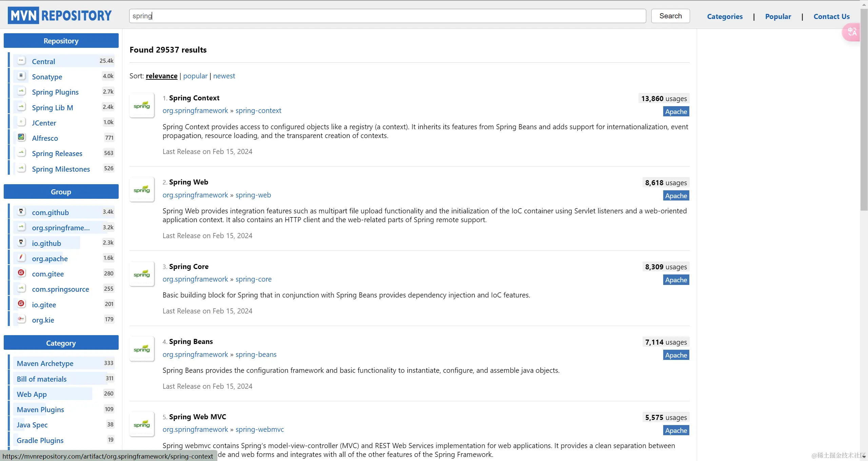Click the Central repository icon
868x461 pixels.
click(x=21, y=61)
